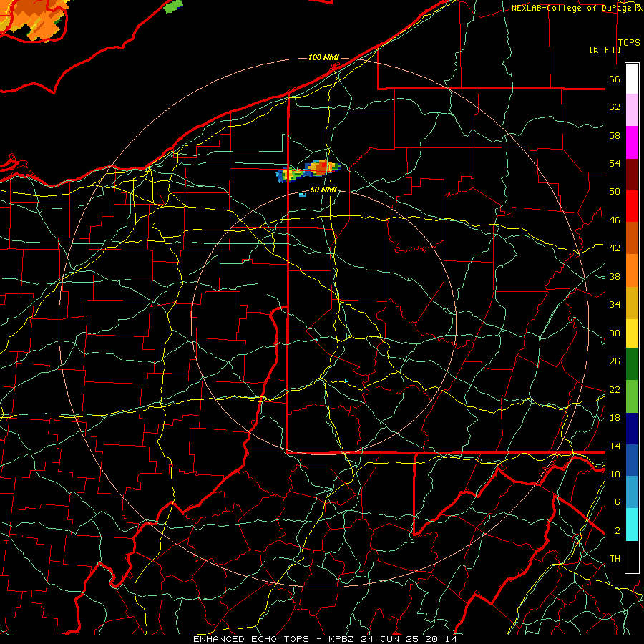Screen dimensions: 644x644
Task: Click the 34 legend value
Action: [x=615, y=305]
